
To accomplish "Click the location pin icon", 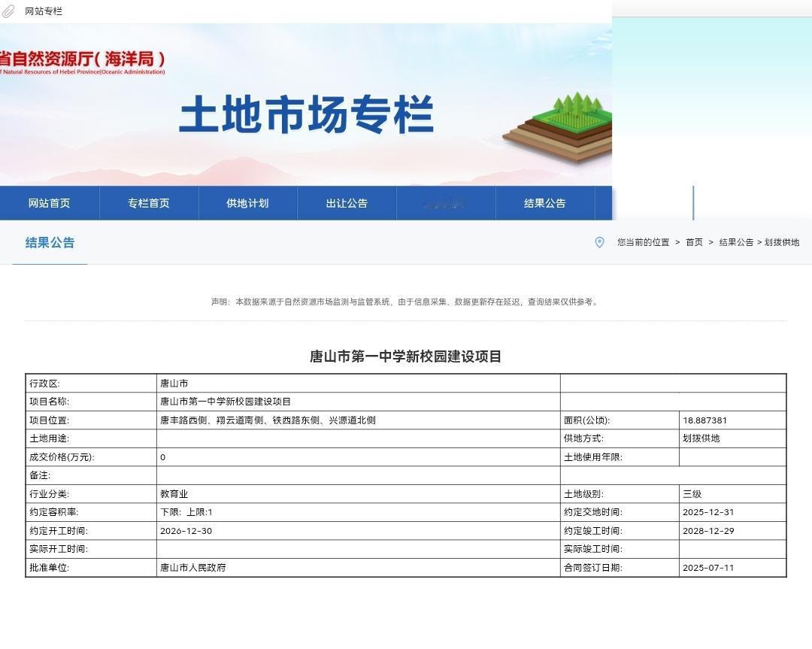I will (x=599, y=242).
